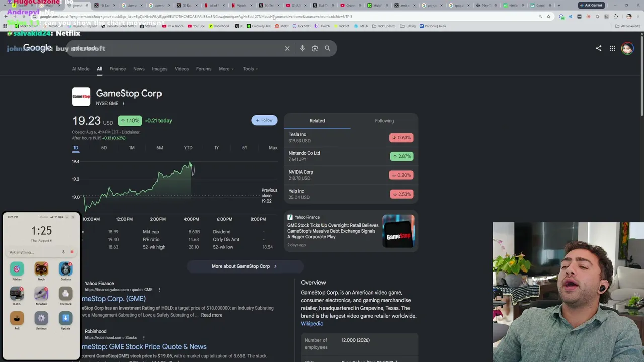Open options for the Yahoo Finance result

[x=159, y=290]
